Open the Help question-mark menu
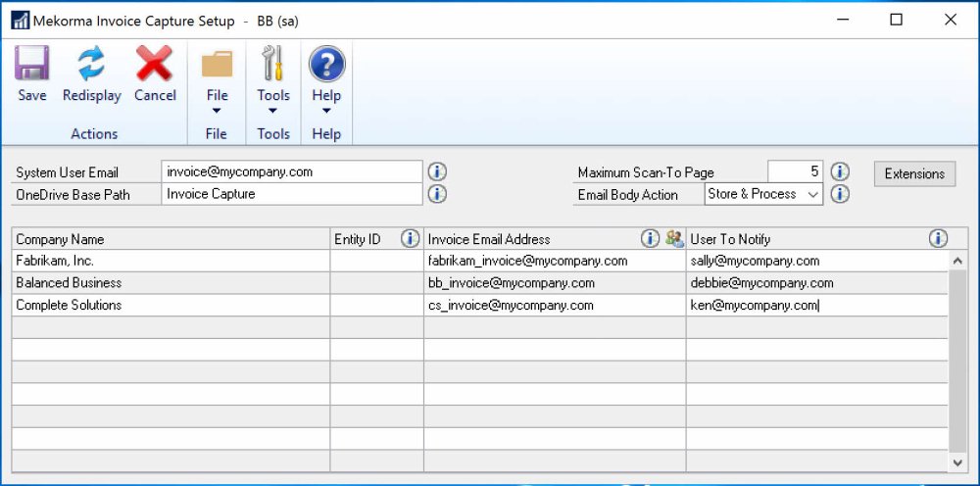The image size is (980, 486). pos(326,80)
